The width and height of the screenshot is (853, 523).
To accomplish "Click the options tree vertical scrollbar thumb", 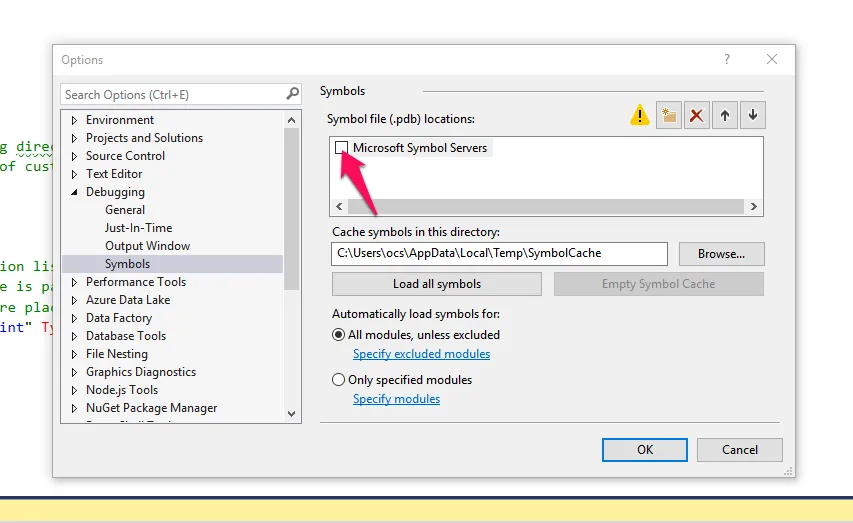I will click(x=292, y=209).
